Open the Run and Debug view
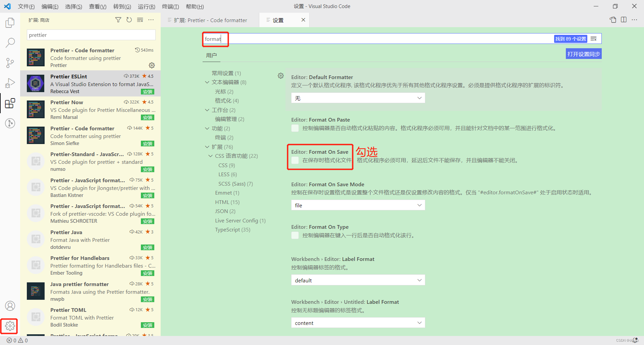 point(10,83)
